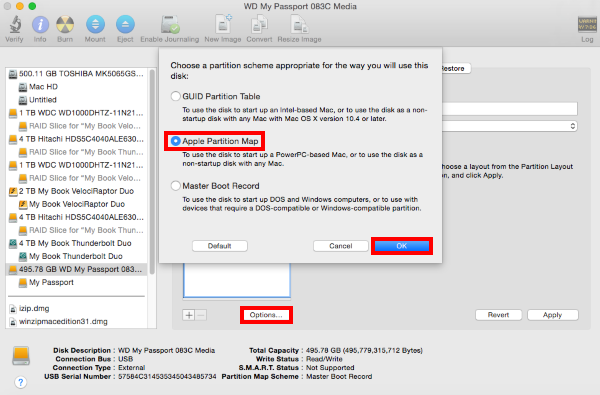Select the Apple Partition Map radio button
600x395 pixels.
176,141
